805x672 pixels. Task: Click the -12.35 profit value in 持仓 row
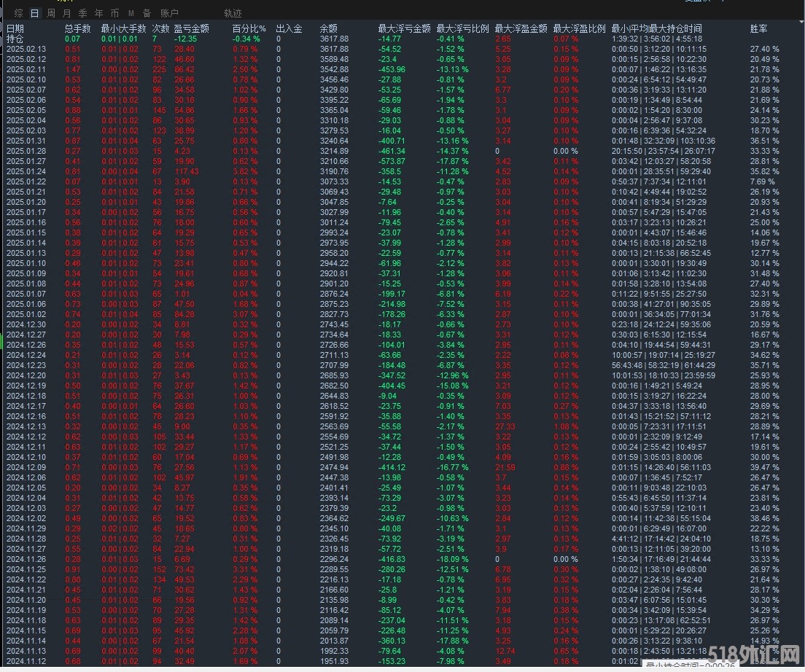click(x=185, y=39)
